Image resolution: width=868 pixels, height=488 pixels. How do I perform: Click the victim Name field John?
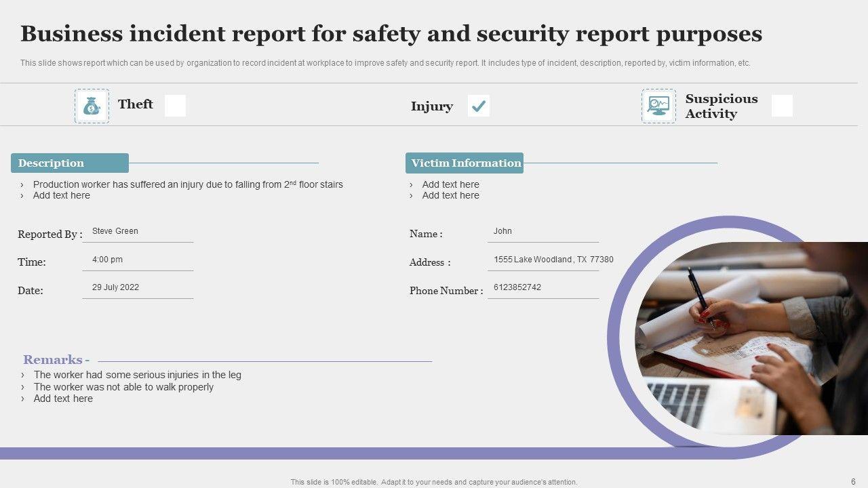tap(502, 231)
